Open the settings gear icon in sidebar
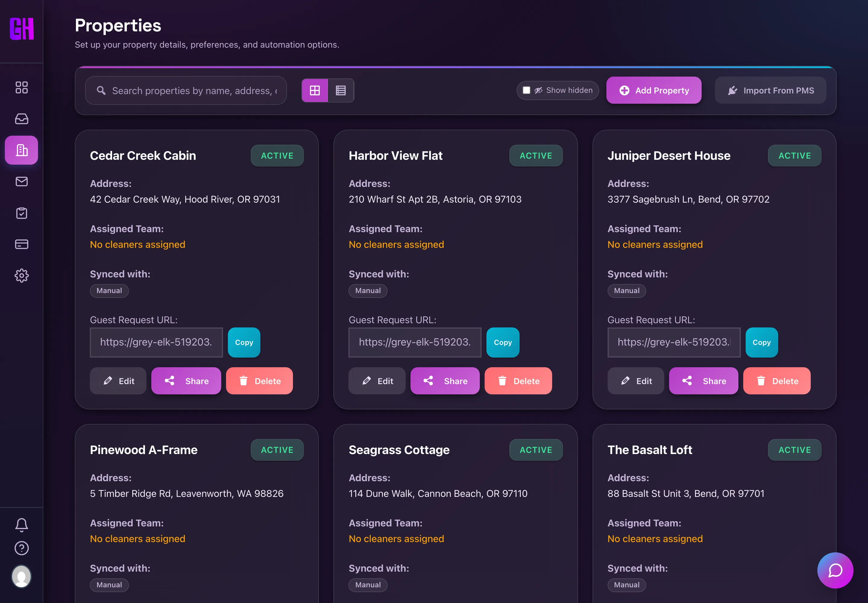This screenshot has width=868, height=603. click(x=21, y=276)
